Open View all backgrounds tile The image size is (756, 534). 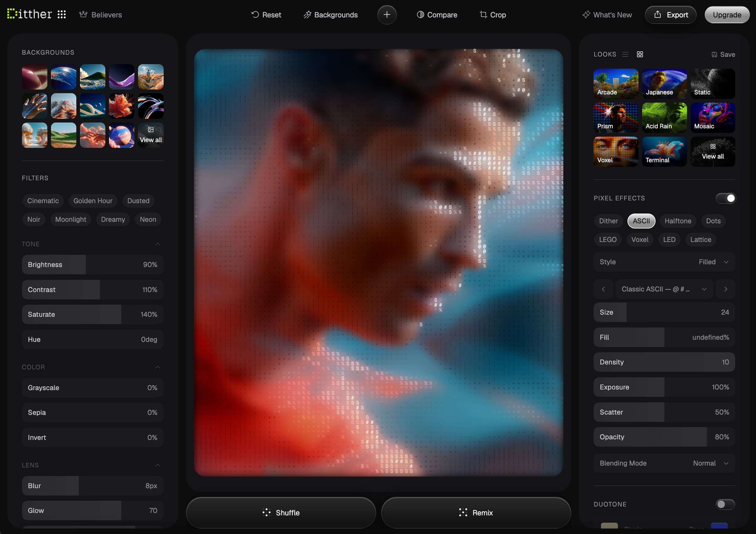(x=151, y=135)
